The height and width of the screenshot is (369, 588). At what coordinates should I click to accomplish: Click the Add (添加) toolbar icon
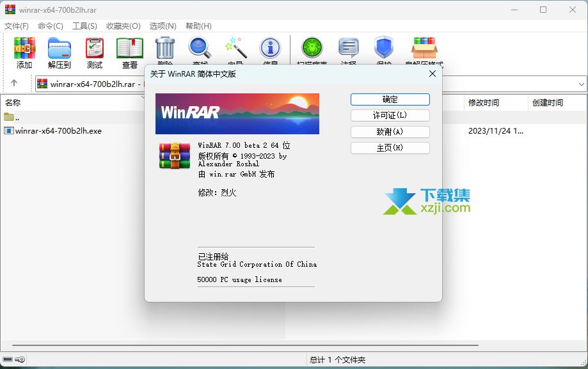tap(24, 48)
